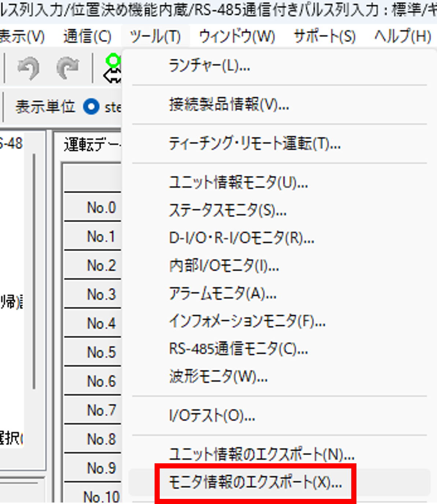Click the Redo arrow icon

pos(68,68)
